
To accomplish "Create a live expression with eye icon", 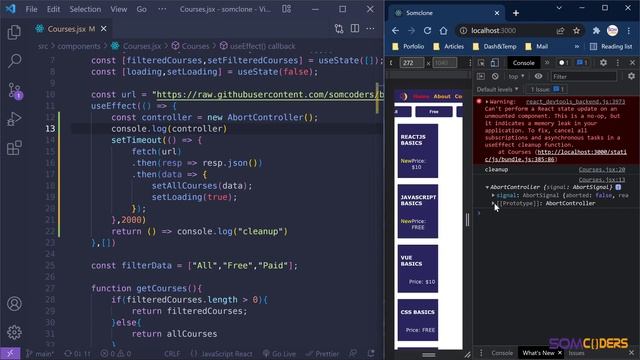I will (538, 76).
